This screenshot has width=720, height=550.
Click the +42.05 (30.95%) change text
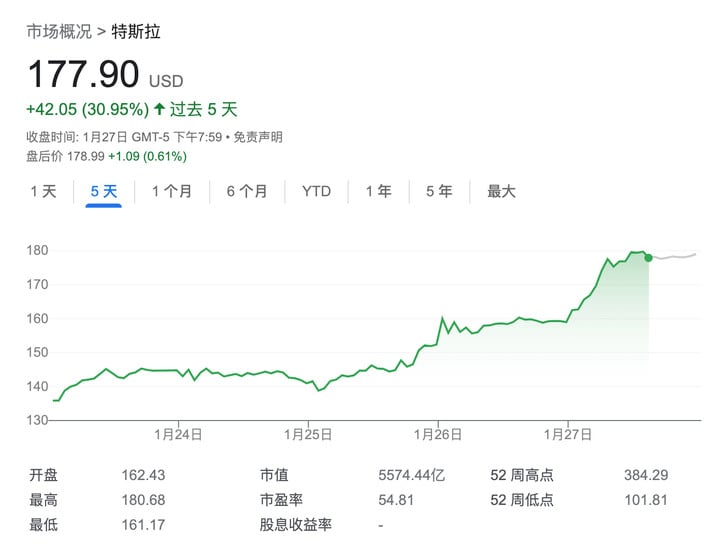88,109
